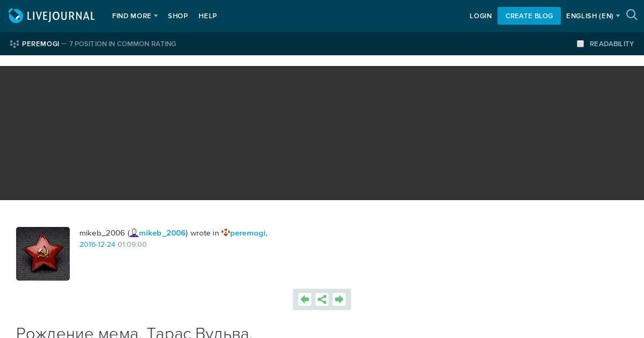
Task: Click the '7 position in common rating' text
Action: coord(122,44)
